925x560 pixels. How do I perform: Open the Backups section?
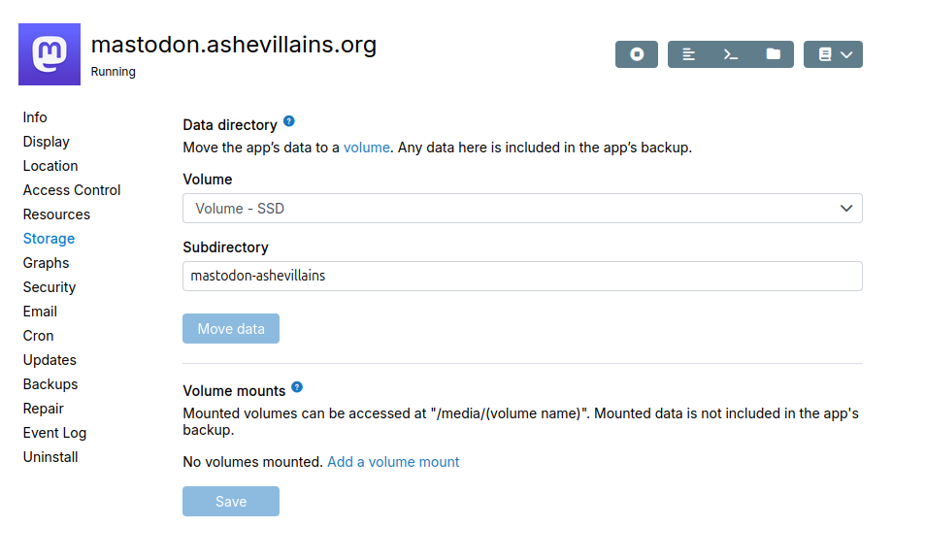[50, 384]
